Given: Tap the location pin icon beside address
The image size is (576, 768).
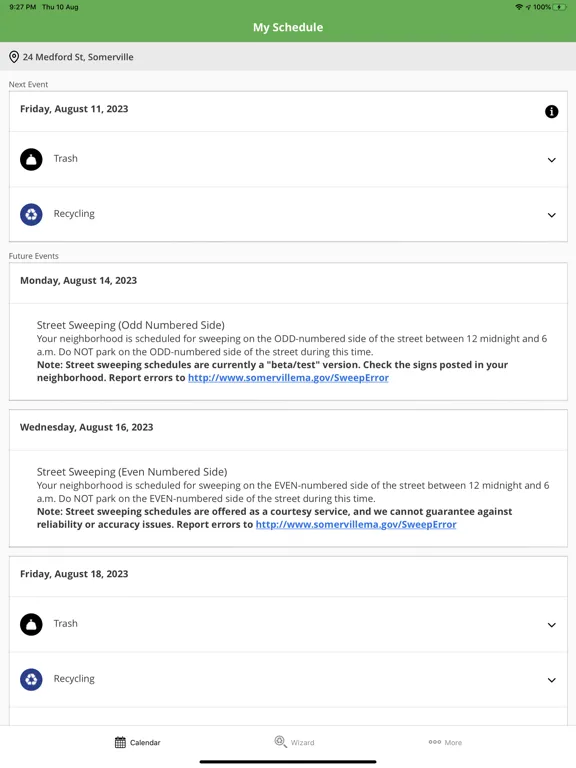Looking at the screenshot, I should tap(14, 57).
